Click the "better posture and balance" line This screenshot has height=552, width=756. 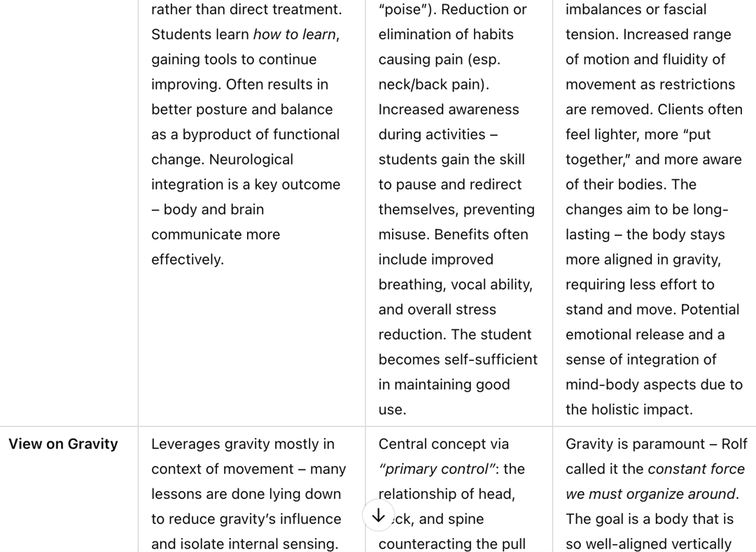click(242, 109)
